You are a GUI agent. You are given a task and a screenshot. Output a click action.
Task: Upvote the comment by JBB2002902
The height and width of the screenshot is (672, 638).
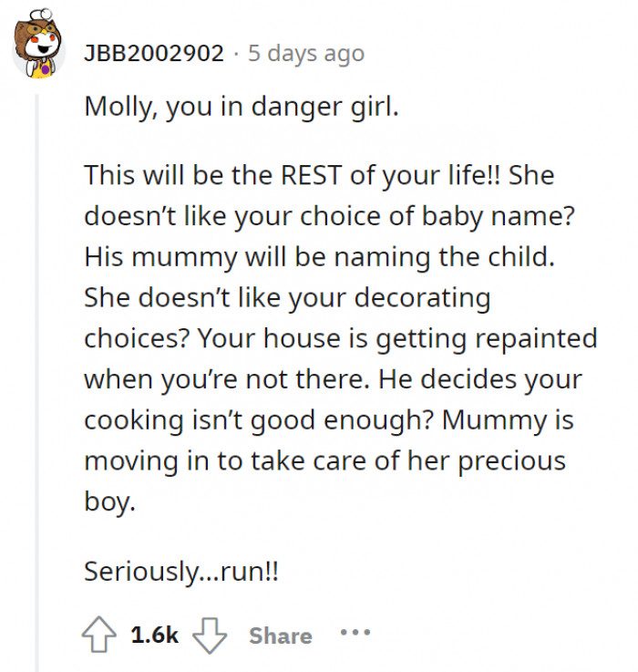102,635
